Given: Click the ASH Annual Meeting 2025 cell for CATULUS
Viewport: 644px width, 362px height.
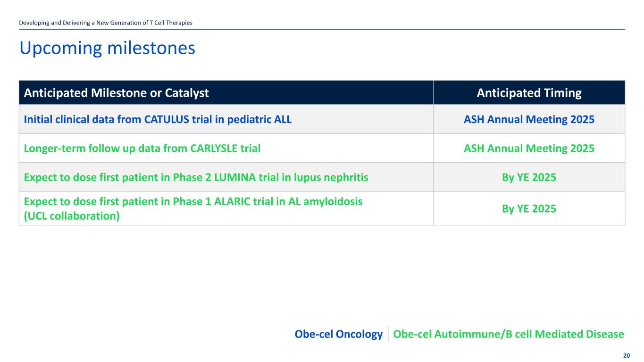Looking at the screenshot, I should 529,119.
